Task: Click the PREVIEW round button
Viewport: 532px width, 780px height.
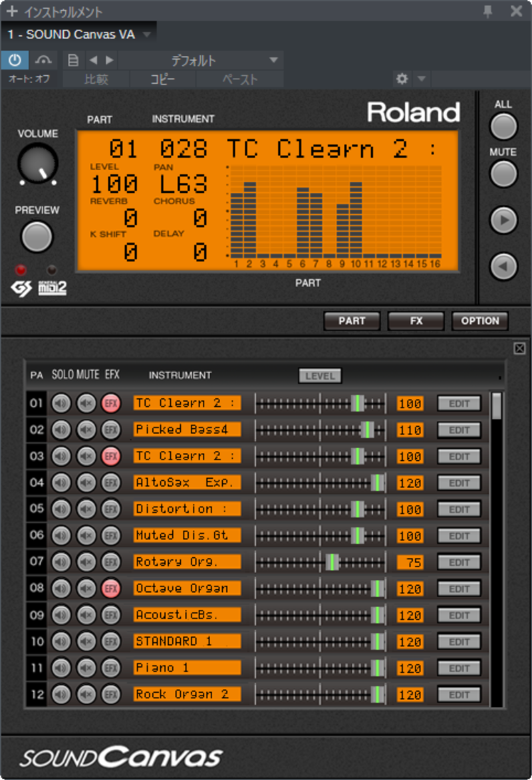Action: point(37,237)
